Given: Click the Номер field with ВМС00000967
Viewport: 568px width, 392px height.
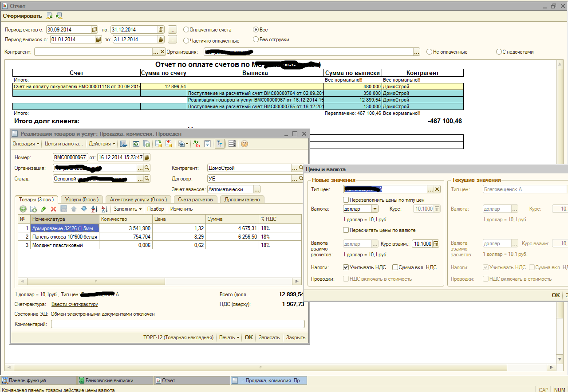Looking at the screenshot, I should click(70, 157).
